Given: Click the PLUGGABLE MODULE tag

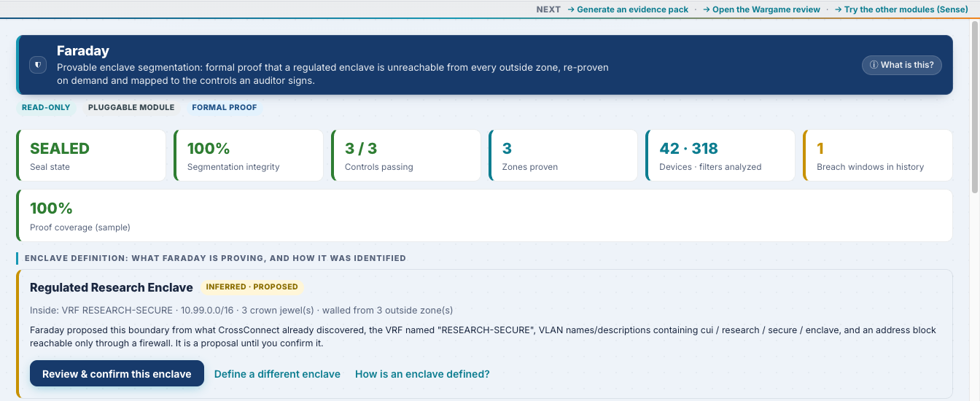Looking at the screenshot, I should coord(131,107).
